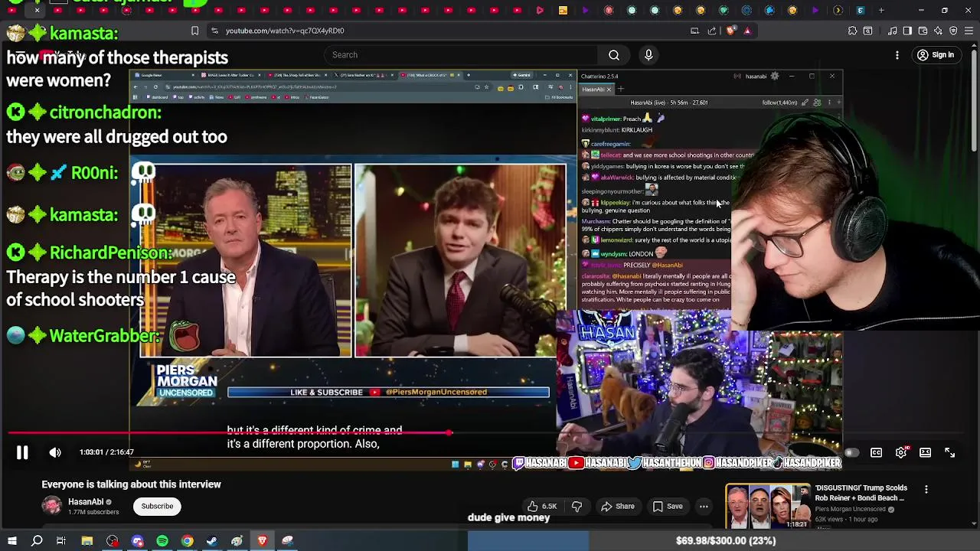Click the Share button under the video
The width and height of the screenshot is (980, 551).
coord(617,506)
